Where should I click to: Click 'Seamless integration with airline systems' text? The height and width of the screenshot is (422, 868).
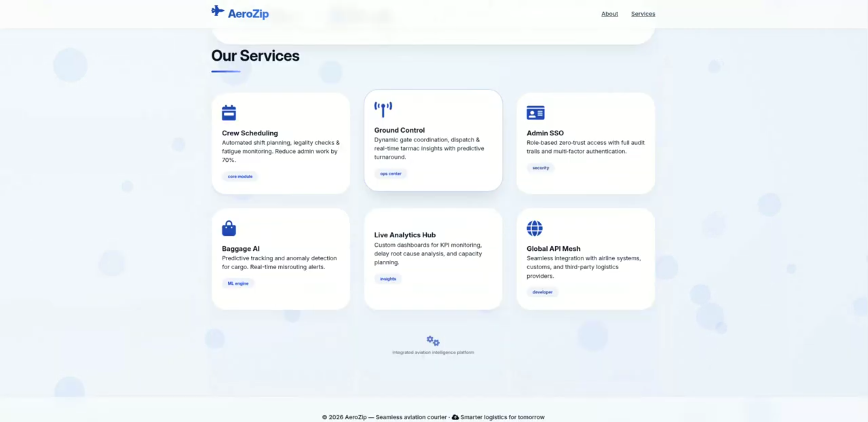point(584,267)
